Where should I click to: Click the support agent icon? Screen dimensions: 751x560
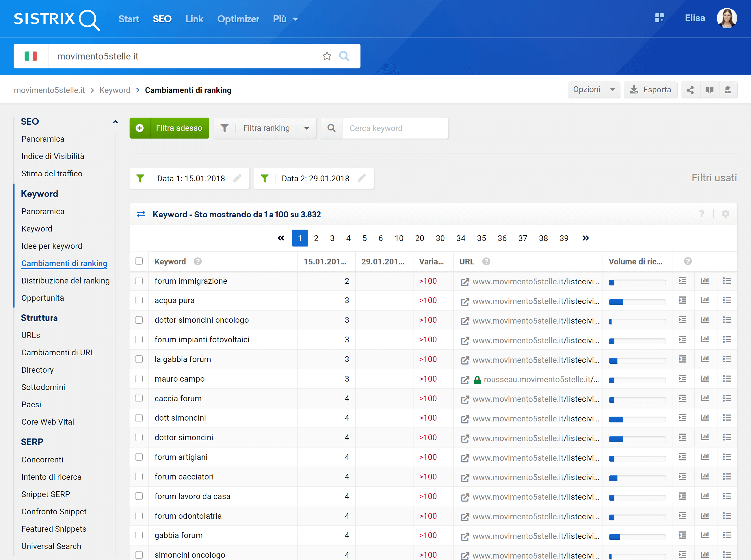coord(728,90)
